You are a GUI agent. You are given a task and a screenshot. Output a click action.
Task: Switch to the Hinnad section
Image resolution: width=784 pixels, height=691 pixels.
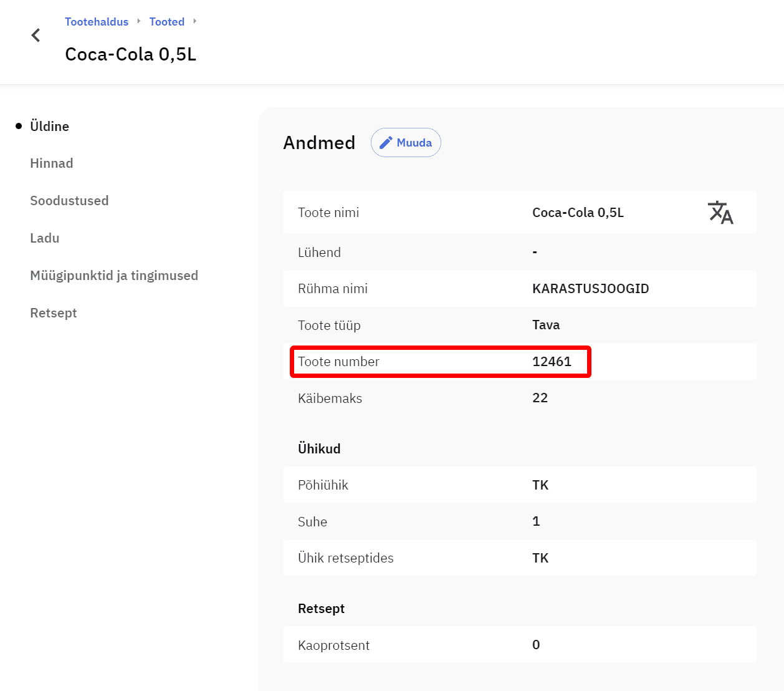click(52, 163)
